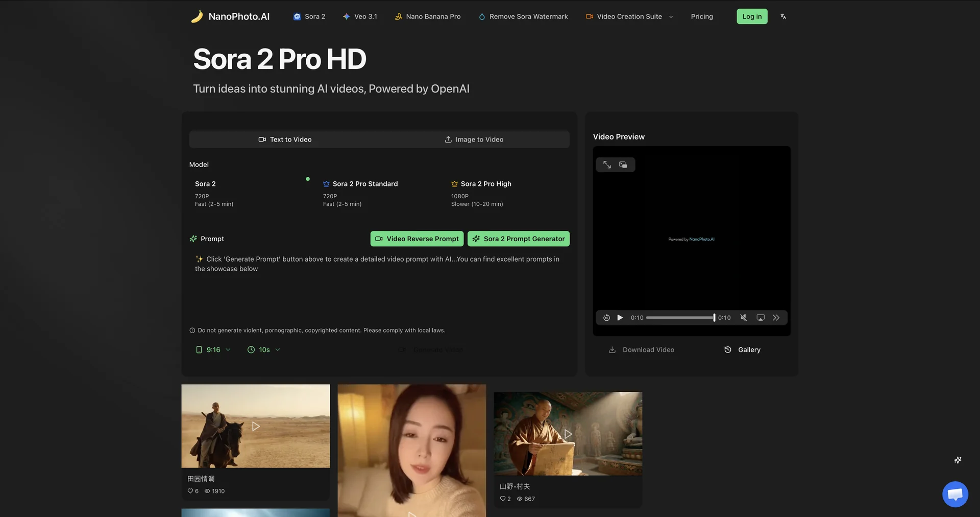Click the play icon on 田园情调 video
The height and width of the screenshot is (517, 980).
tap(256, 426)
